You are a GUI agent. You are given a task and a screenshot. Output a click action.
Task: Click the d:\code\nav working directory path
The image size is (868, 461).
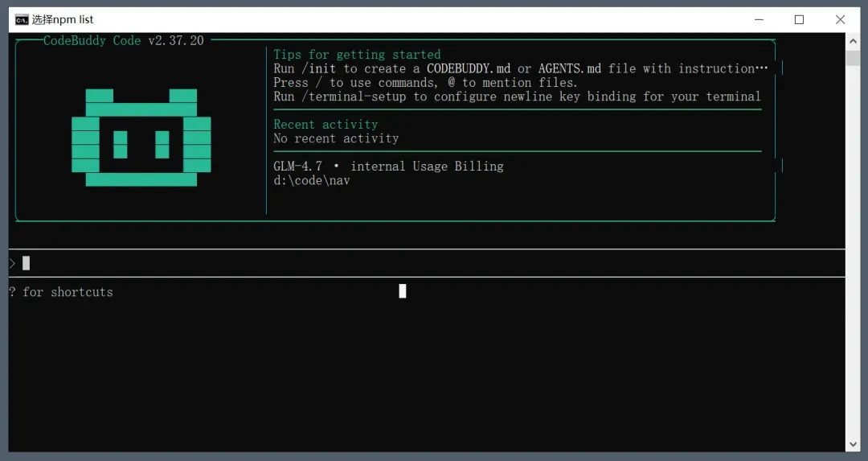[x=312, y=180]
